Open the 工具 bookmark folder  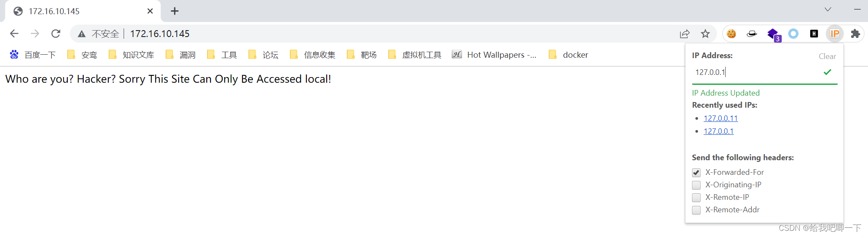tap(222, 55)
